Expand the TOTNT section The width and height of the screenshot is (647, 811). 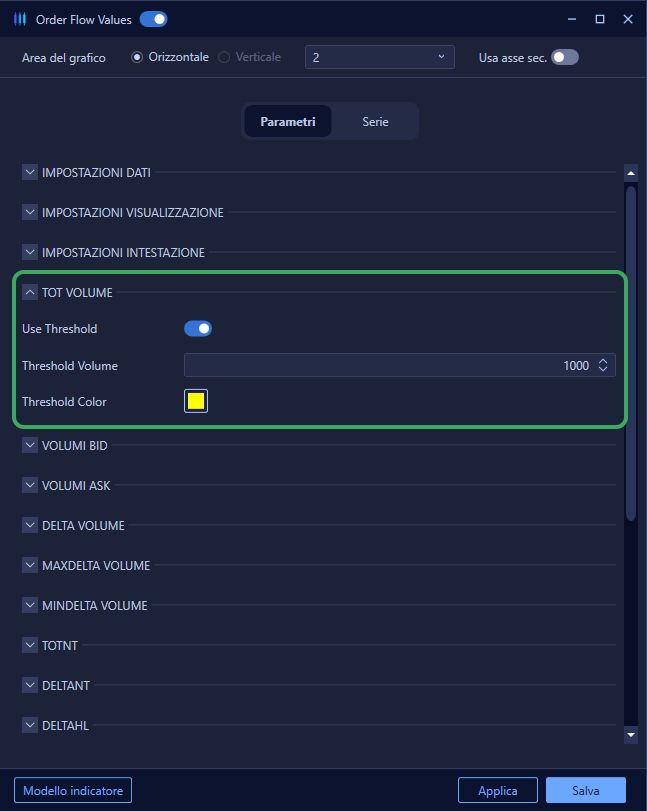[x=30, y=645]
